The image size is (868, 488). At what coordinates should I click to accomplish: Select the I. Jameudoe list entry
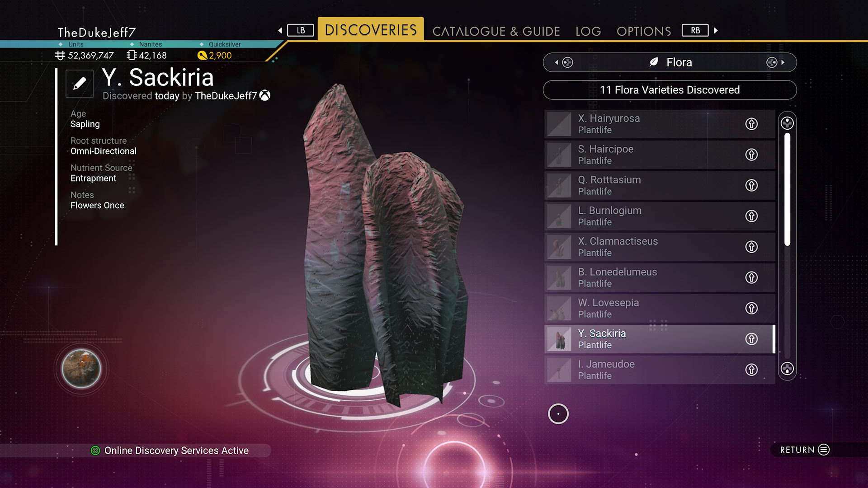(660, 370)
